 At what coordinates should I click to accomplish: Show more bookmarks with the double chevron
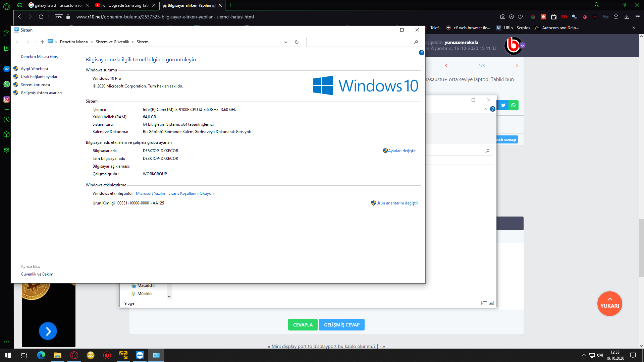(x=634, y=28)
